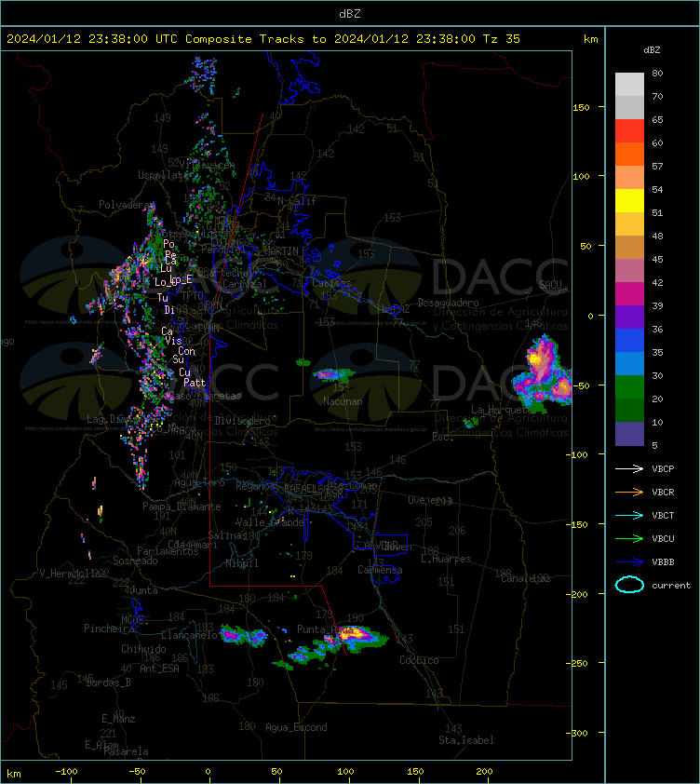This screenshot has height=784, width=700.
Task: Click the 'Agua_Escond' map label
Action: tap(297, 727)
